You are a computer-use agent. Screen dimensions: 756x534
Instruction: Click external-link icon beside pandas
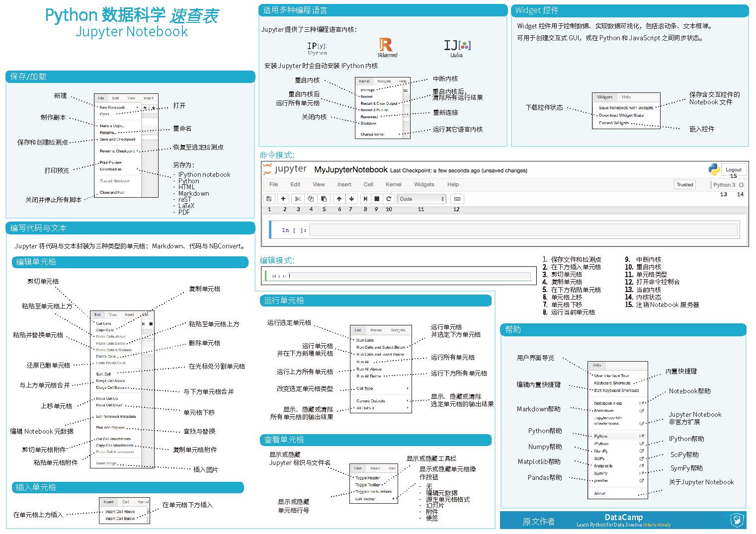[x=642, y=481]
